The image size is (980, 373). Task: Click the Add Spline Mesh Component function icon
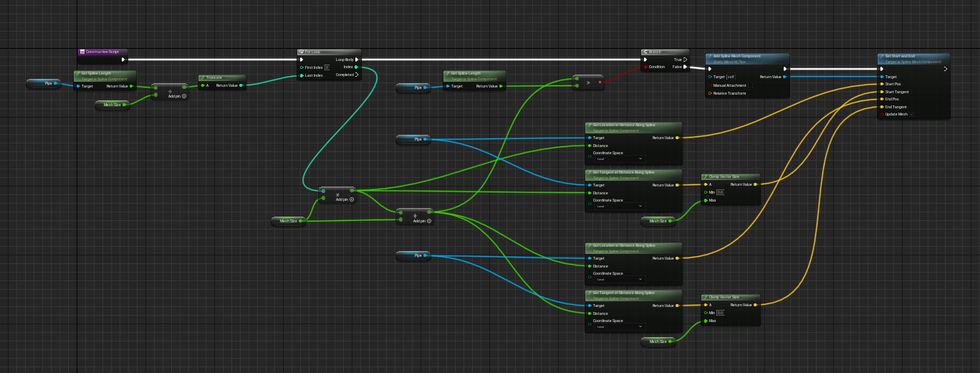click(710, 56)
